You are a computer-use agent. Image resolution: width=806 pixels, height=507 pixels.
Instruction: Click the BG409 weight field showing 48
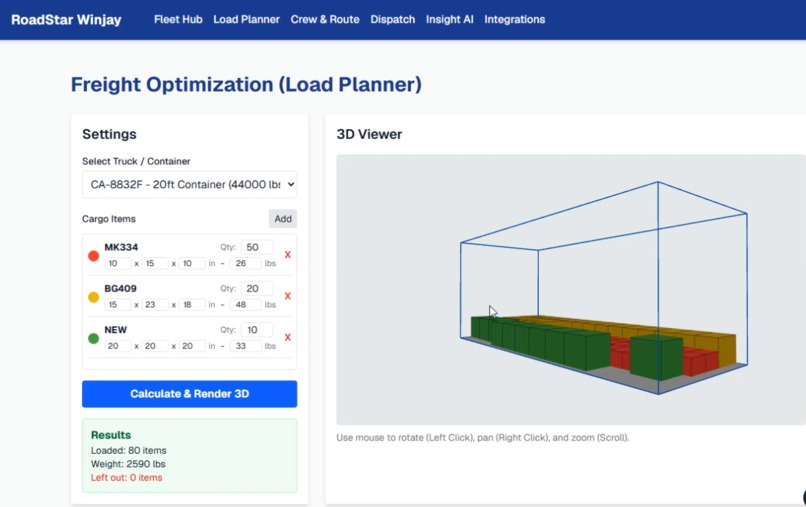point(245,304)
